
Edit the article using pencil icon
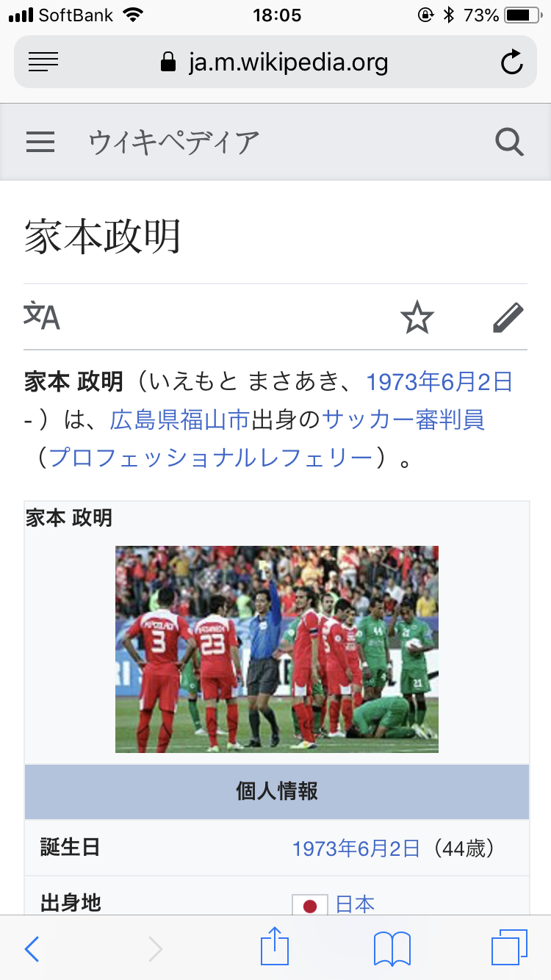pyautogui.click(x=508, y=317)
